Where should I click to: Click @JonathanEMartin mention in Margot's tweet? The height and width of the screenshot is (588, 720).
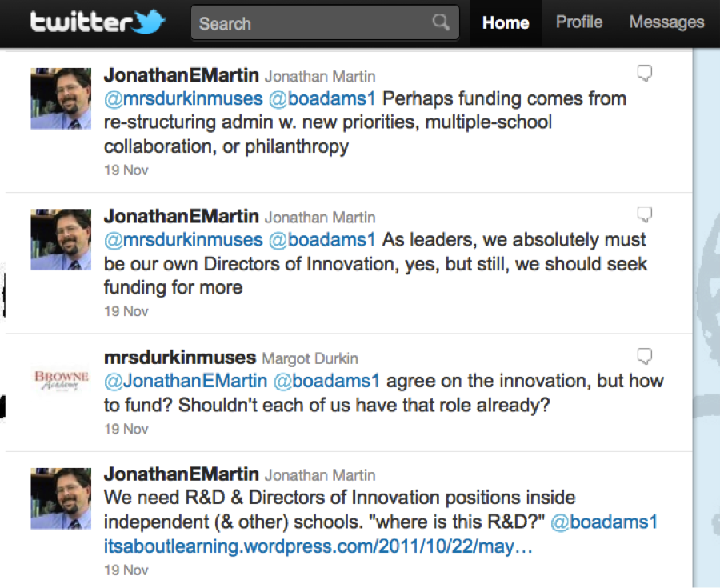pos(186,381)
